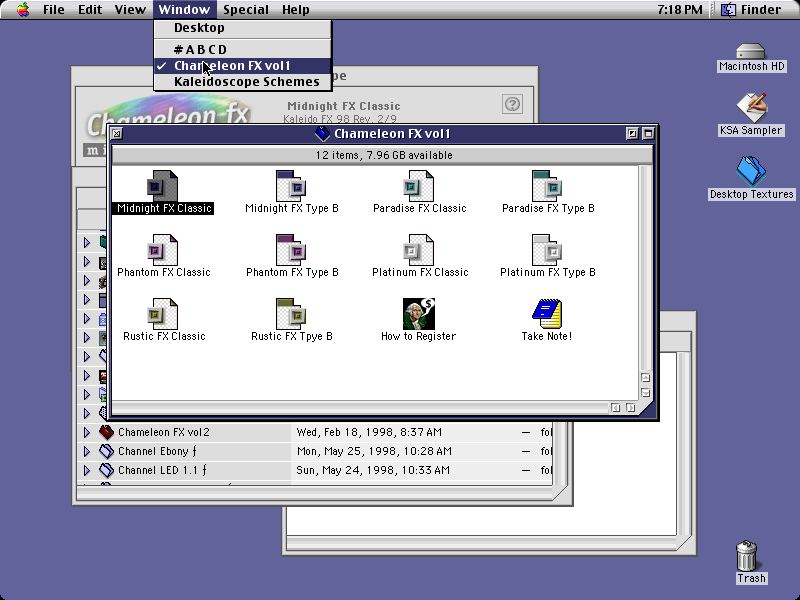Click the Channel LED 1.1 folder icon
The width and height of the screenshot is (800, 600).
point(106,470)
